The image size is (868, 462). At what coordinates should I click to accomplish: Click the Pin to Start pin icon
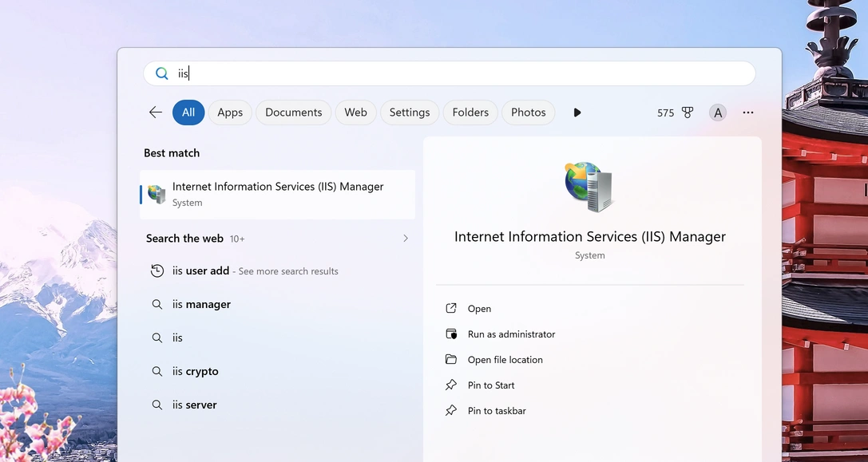click(451, 385)
